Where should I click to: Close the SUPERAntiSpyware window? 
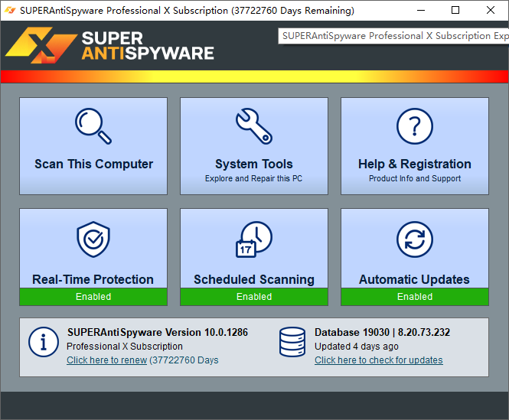coord(491,11)
